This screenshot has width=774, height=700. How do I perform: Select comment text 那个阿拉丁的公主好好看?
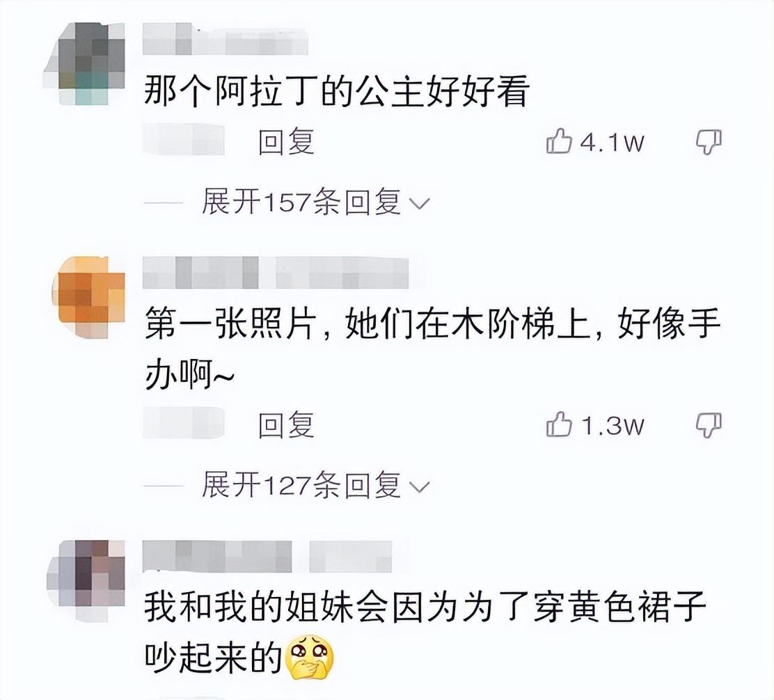click(337, 90)
